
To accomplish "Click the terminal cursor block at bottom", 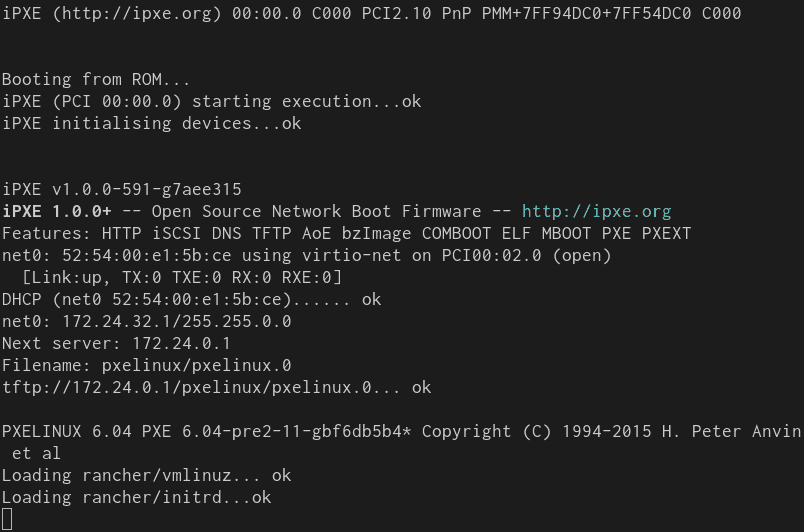I will tap(7, 519).
